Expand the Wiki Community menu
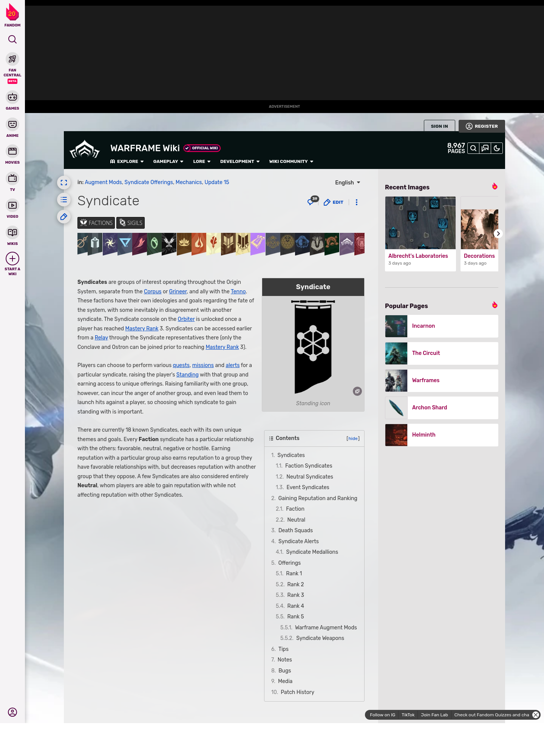This screenshot has width=544, height=756. click(291, 161)
